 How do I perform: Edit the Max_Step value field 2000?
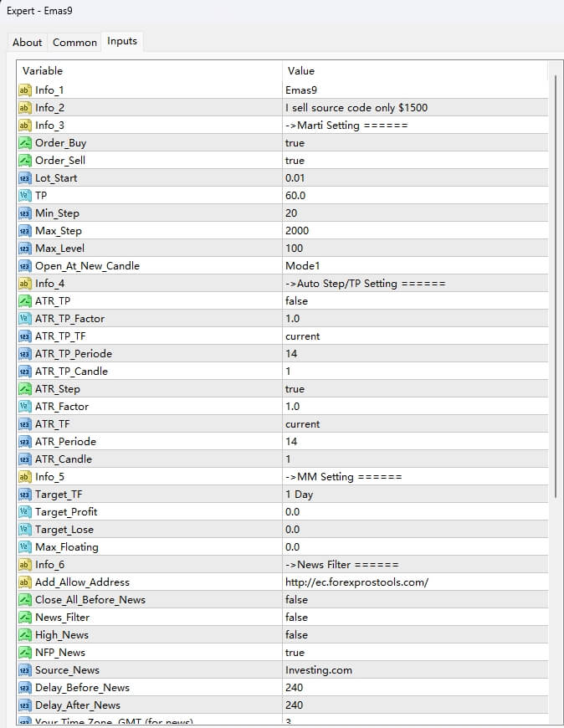[414, 231]
